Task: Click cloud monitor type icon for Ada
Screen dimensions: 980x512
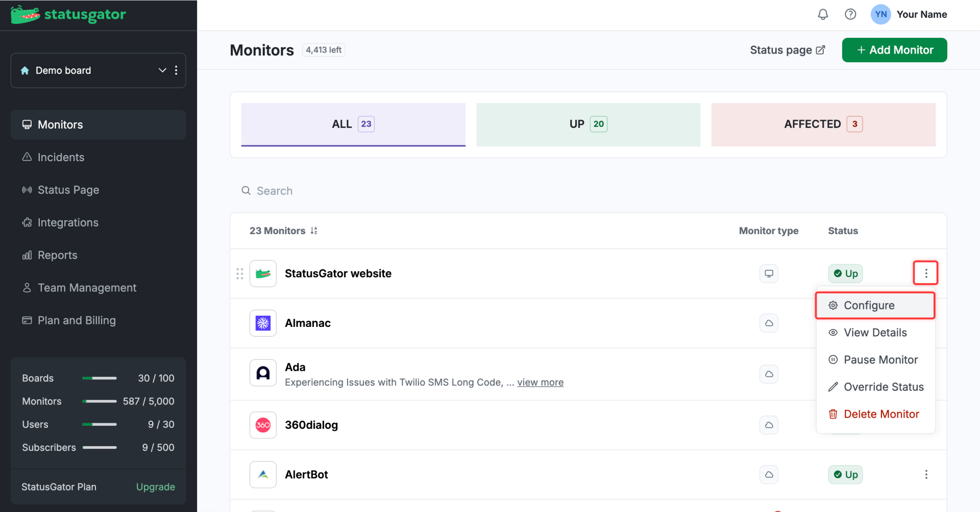Action: coord(769,374)
